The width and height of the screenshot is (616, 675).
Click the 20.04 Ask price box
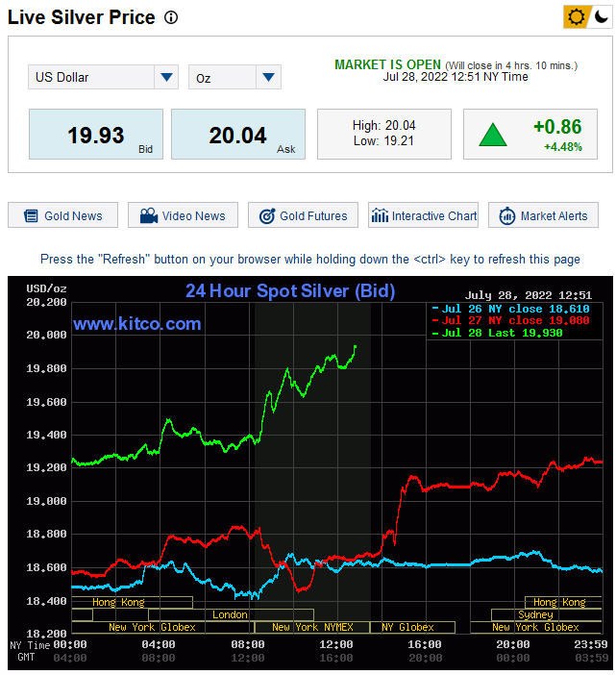pos(238,135)
